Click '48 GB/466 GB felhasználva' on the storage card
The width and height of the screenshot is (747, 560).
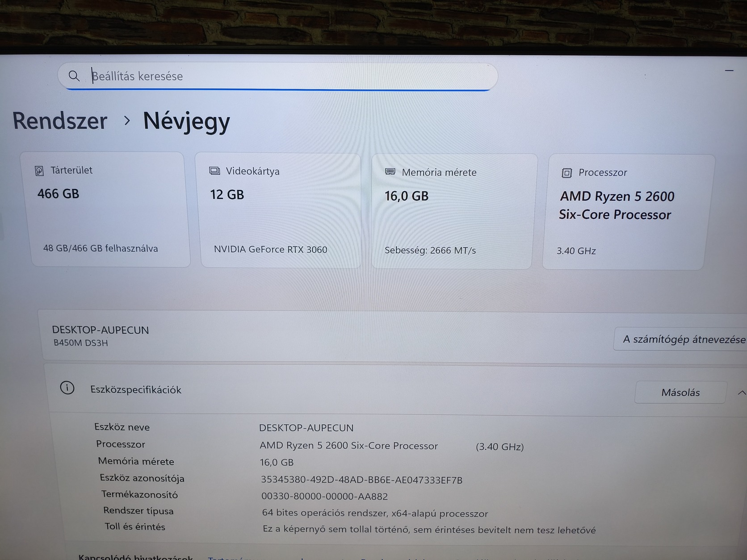[101, 248]
